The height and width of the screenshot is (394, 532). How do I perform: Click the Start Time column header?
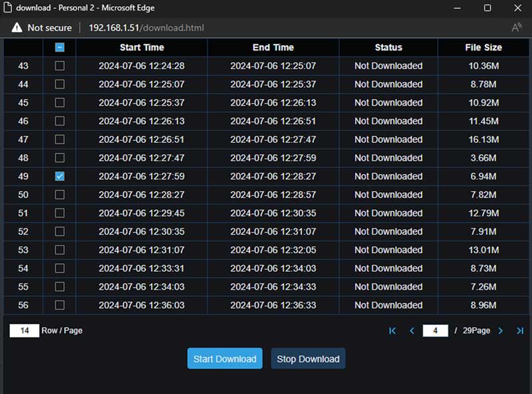point(142,48)
